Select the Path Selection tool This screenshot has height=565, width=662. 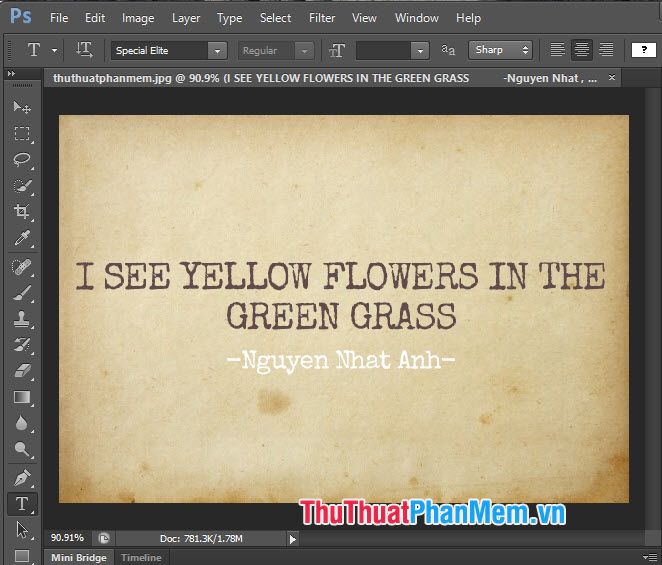(x=22, y=530)
